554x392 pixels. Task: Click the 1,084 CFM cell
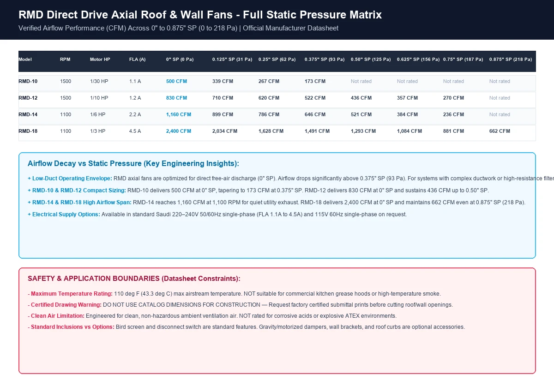click(409, 131)
